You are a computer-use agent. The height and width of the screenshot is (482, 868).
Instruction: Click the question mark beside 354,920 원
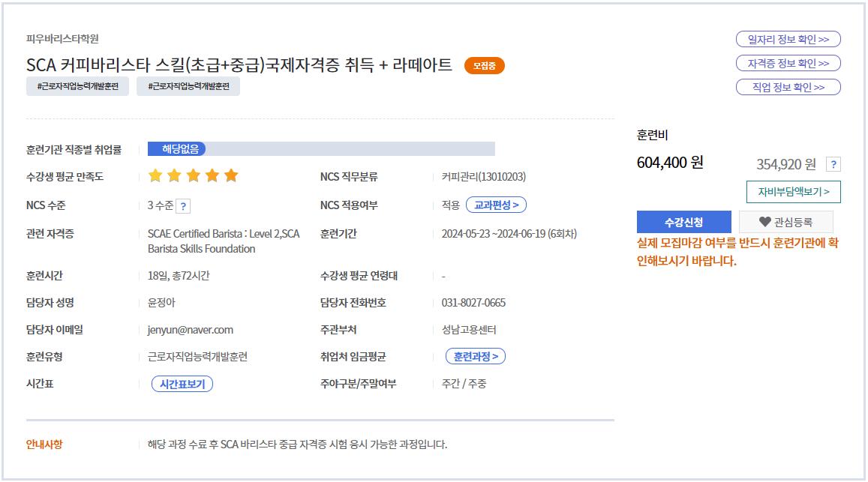point(833,165)
